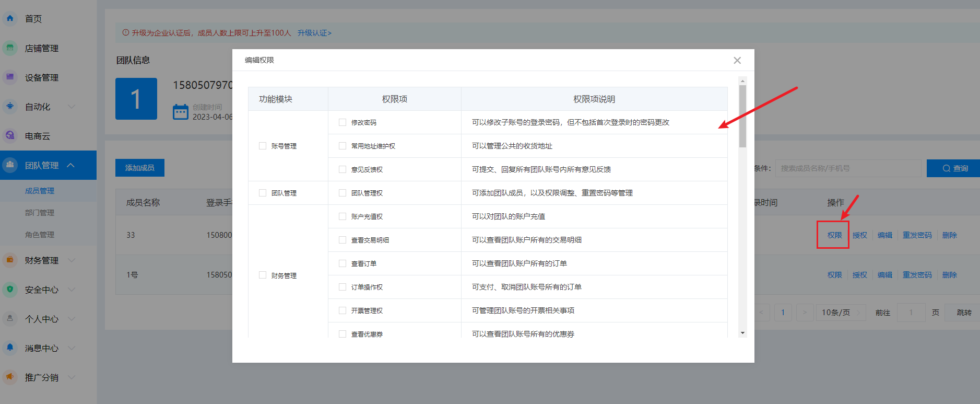
Task: Check the 常用地址维护权 checkbox
Action: click(343, 146)
